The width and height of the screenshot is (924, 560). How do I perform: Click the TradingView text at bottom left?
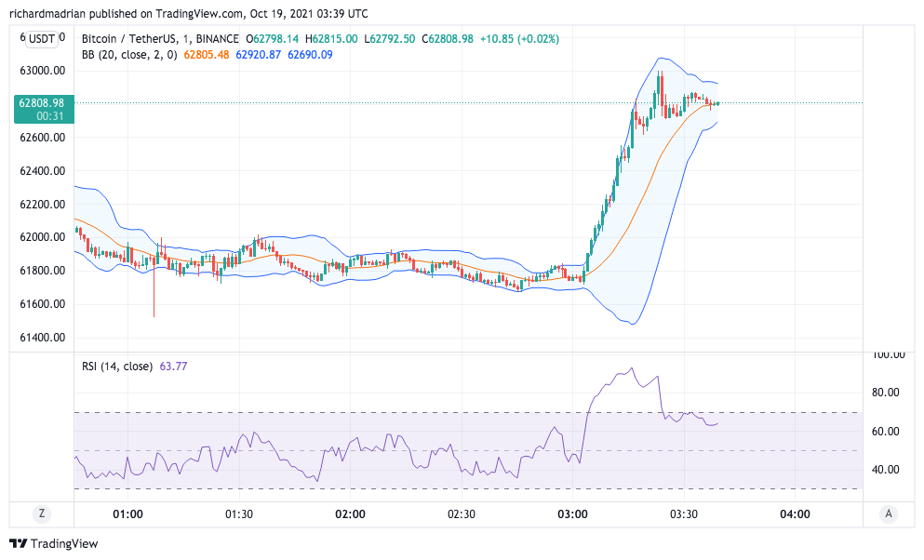(64, 543)
